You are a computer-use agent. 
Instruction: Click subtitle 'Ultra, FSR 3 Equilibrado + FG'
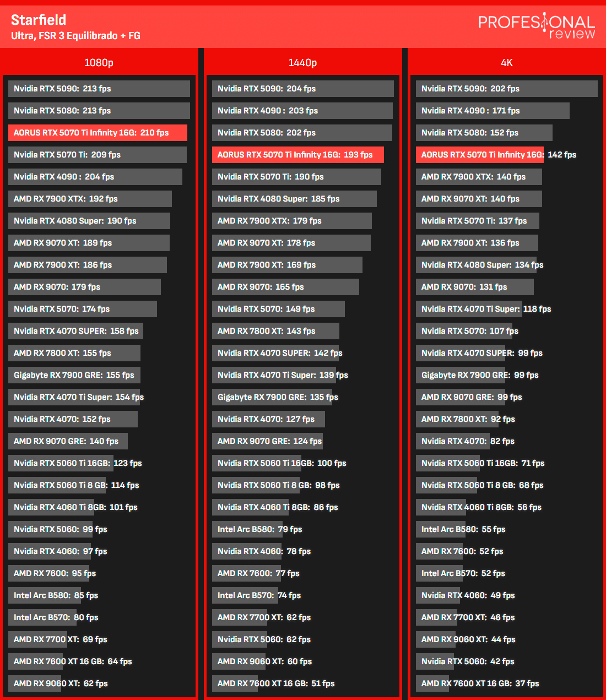coord(75,36)
